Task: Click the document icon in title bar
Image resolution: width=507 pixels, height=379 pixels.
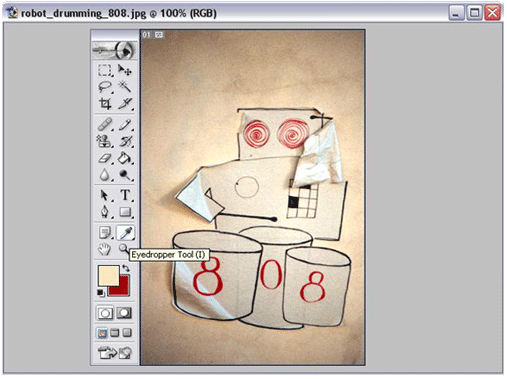Action: [x=12, y=13]
